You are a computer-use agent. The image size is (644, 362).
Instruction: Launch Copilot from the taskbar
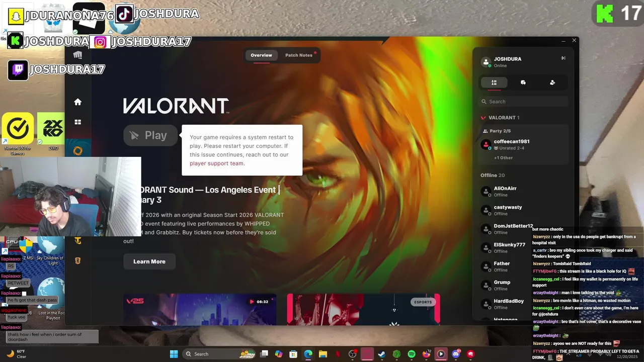point(279,354)
